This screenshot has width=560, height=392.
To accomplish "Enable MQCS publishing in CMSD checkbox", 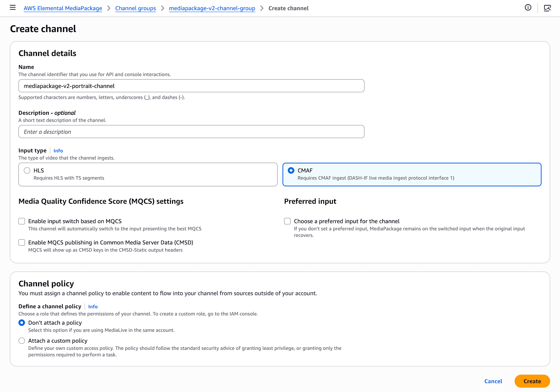I will click(22, 243).
